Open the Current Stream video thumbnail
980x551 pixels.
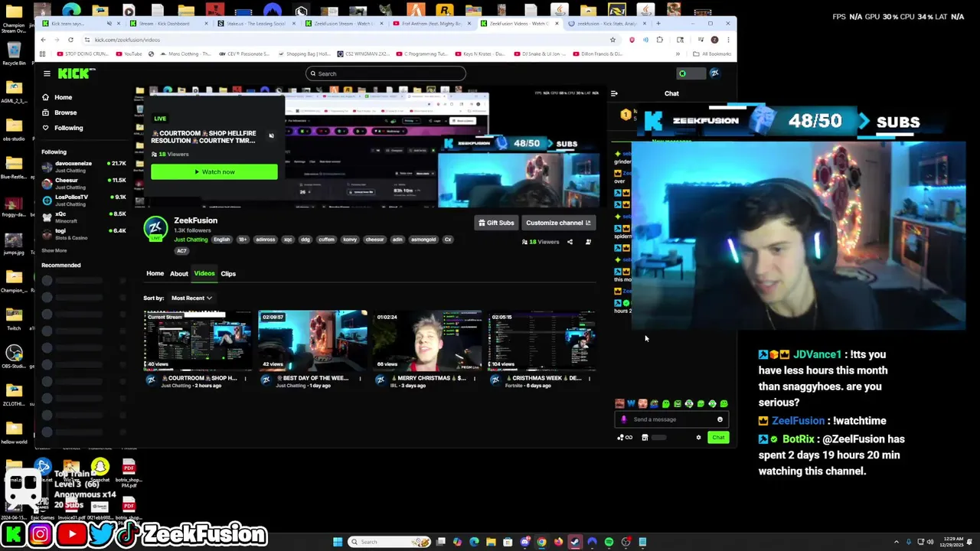click(x=198, y=340)
